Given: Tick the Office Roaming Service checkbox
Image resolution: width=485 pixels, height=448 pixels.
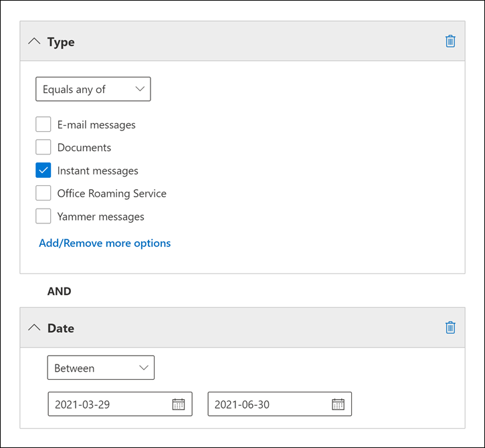Looking at the screenshot, I should 43,193.
